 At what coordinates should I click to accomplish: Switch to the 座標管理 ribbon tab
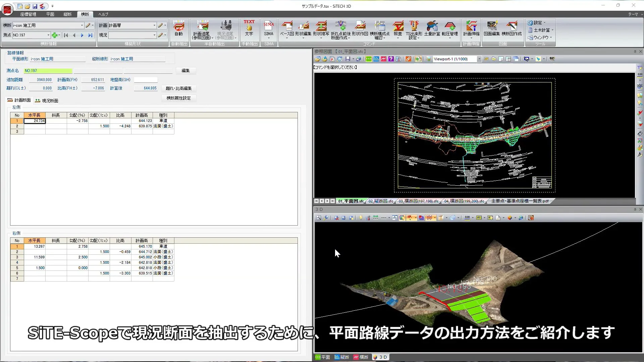(x=28, y=14)
